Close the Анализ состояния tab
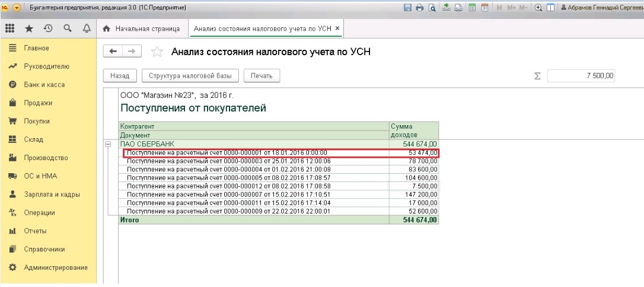The width and height of the screenshot is (644, 287). coord(337,28)
